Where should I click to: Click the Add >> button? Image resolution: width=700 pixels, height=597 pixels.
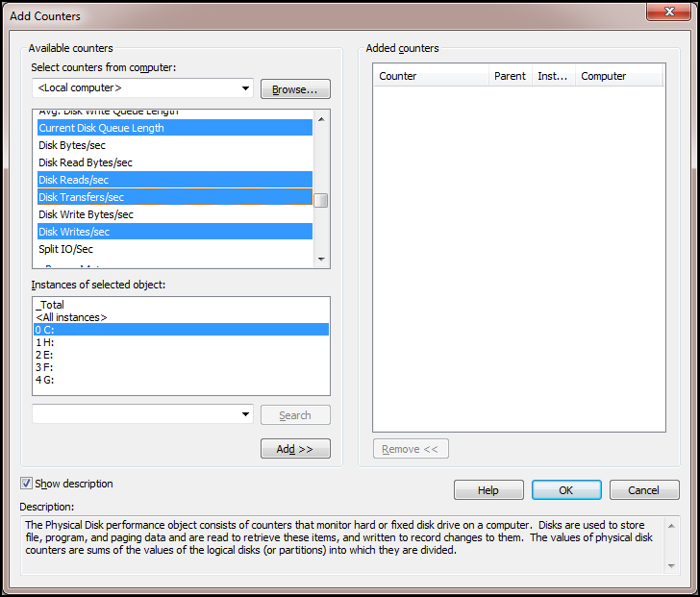[295, 449]
